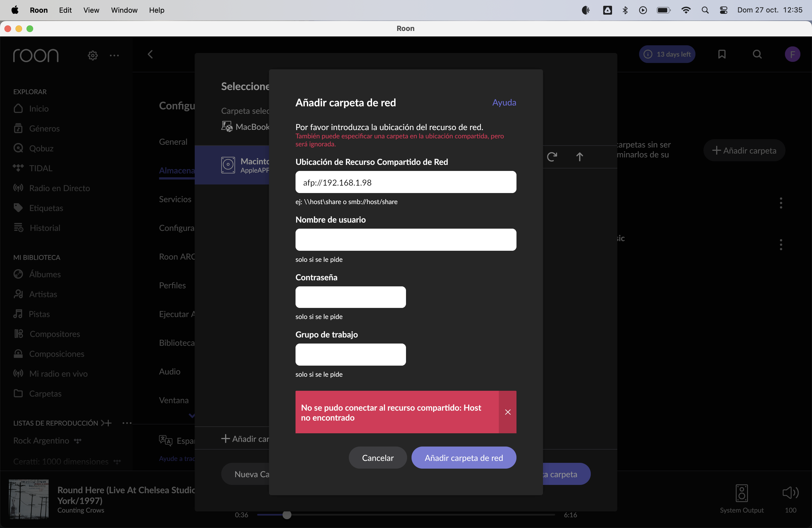
Task: Open the Window menu in menu bar
Action: coord(124,10)
